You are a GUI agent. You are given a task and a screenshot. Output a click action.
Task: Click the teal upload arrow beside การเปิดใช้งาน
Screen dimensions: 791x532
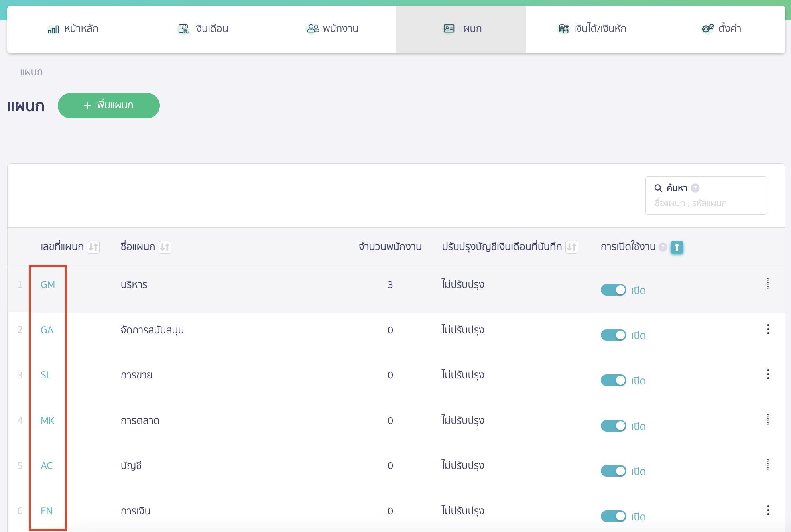tap(677, 247)
